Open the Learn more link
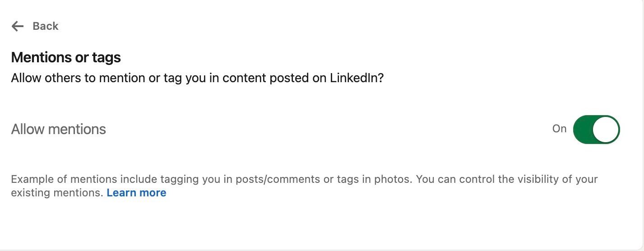Screen dimensions: 644x251 (136, 193)
